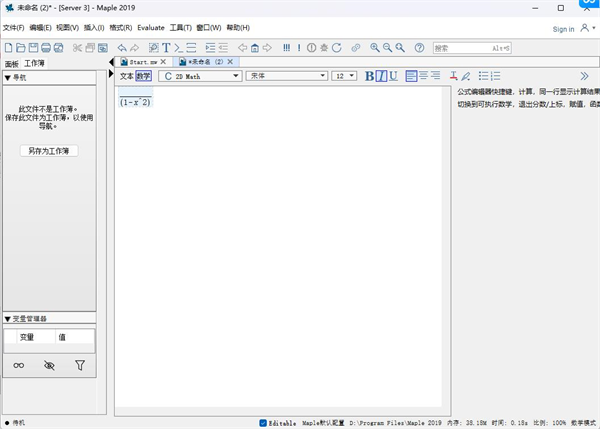Click the execute all triple exclamation icon
Image resolution: width=600 pixels, height=429 pixels.
click(x=286, y=47)
